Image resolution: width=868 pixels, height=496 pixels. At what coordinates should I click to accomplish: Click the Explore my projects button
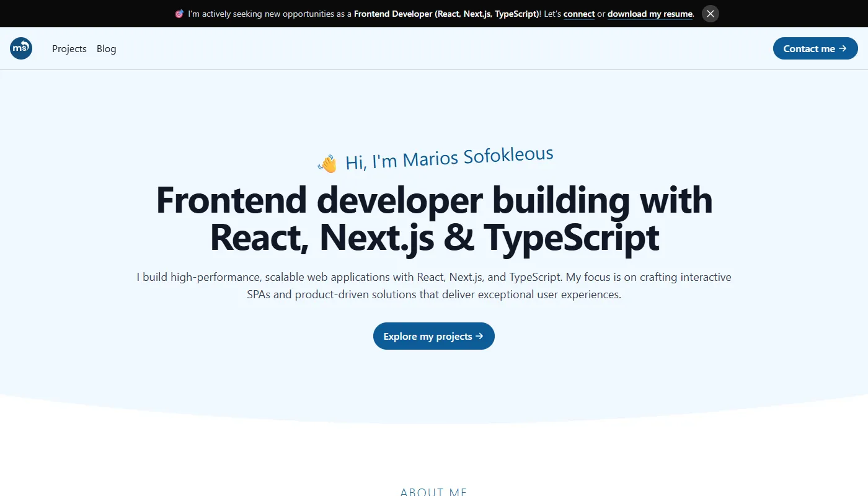pyautogui.click(x=434, y=336)
